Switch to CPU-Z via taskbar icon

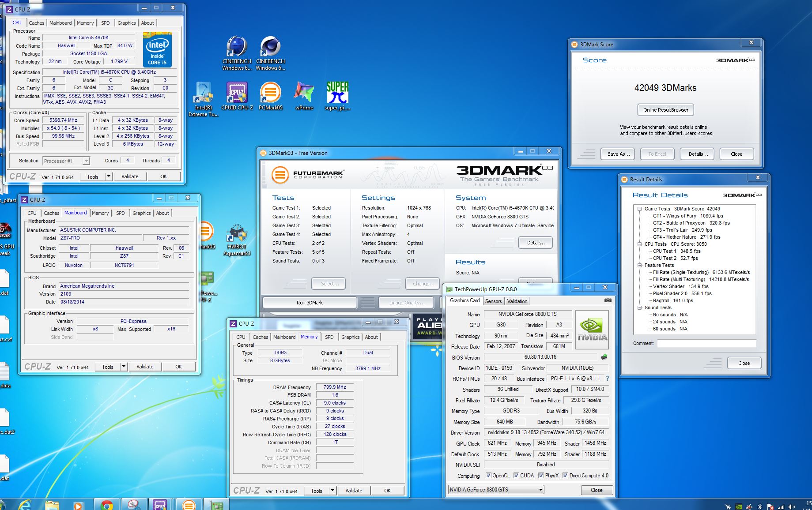(x=160, y=504)
